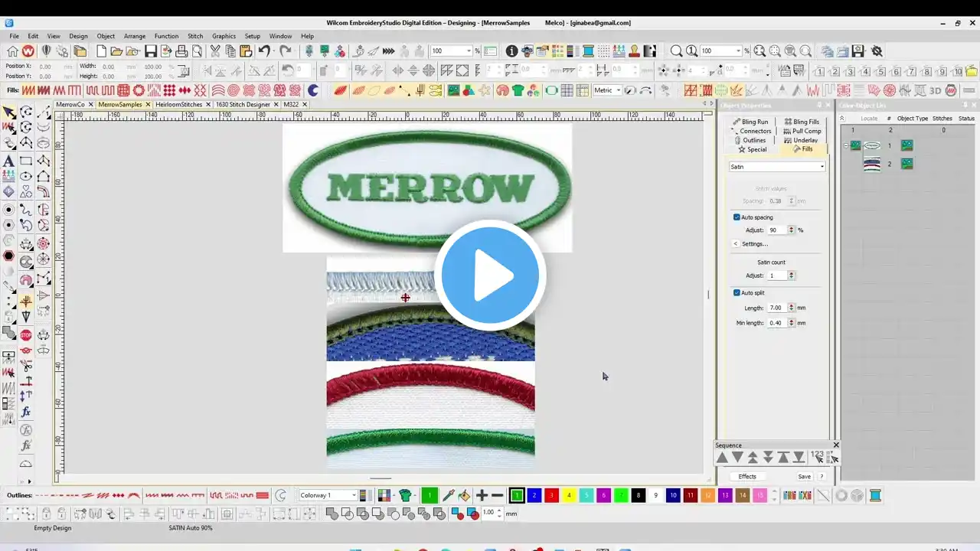Open the Outlines properties tab

[750, 140]
